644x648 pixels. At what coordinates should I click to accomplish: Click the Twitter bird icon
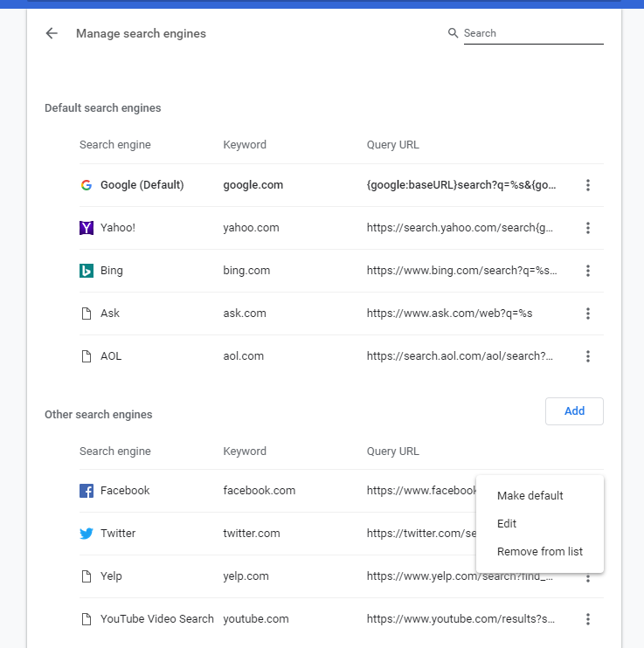tap(86, 534)
